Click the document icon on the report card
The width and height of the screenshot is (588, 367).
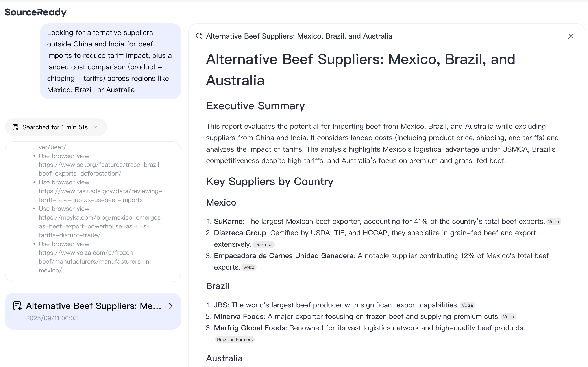click(x=17, y=306)
